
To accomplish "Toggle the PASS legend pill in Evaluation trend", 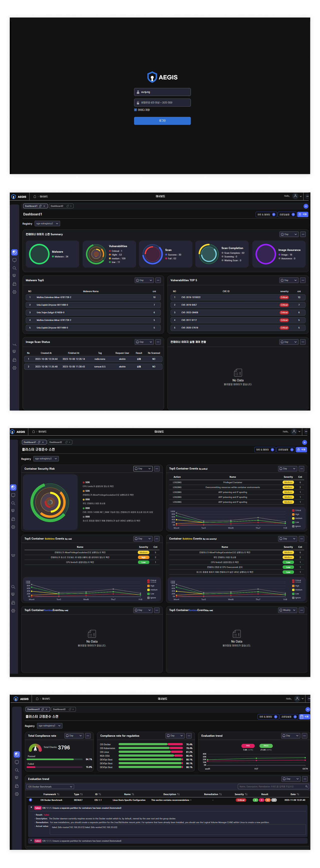I will [x=266, y=746].
